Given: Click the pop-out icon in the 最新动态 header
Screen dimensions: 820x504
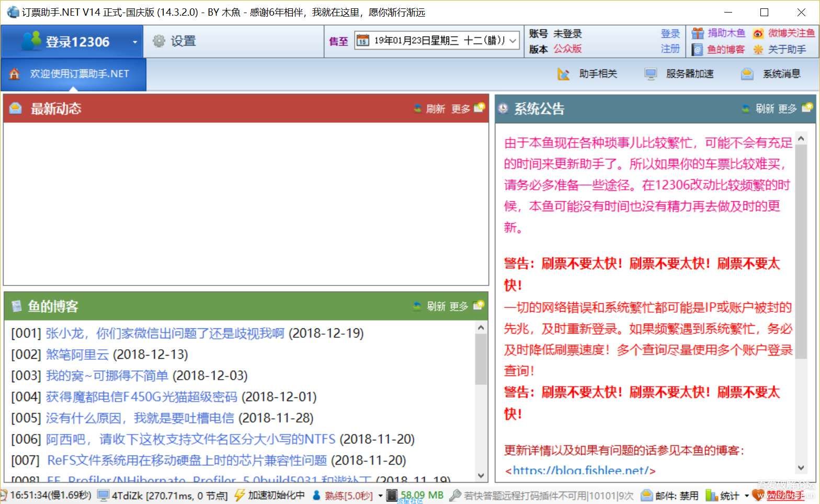Looking at the screenshot, I should [x=479, y=108].
